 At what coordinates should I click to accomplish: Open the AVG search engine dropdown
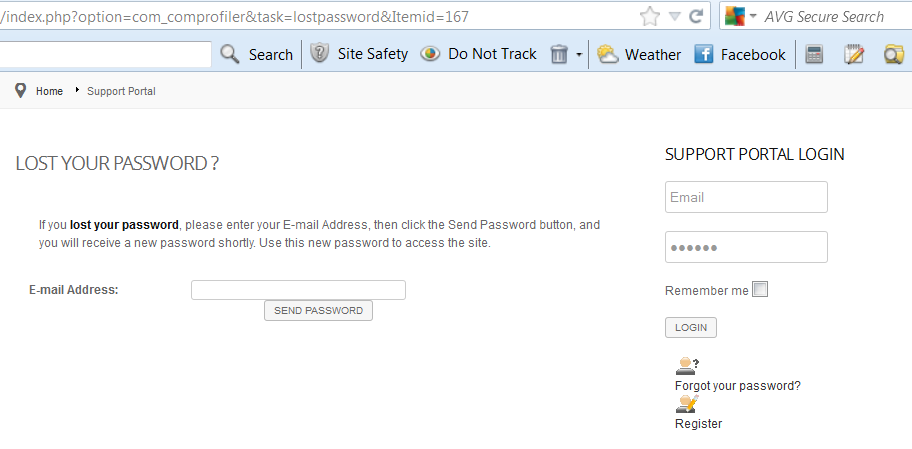point(740,16)
